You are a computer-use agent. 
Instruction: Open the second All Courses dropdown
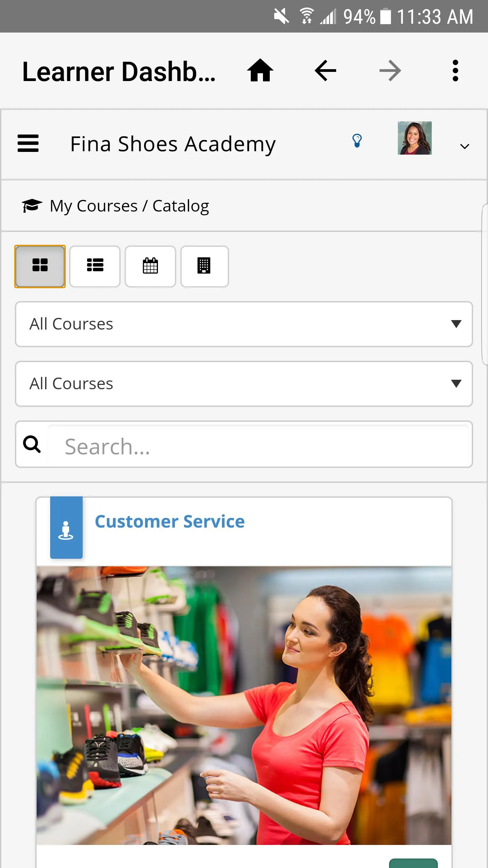(x=244, y=384)
